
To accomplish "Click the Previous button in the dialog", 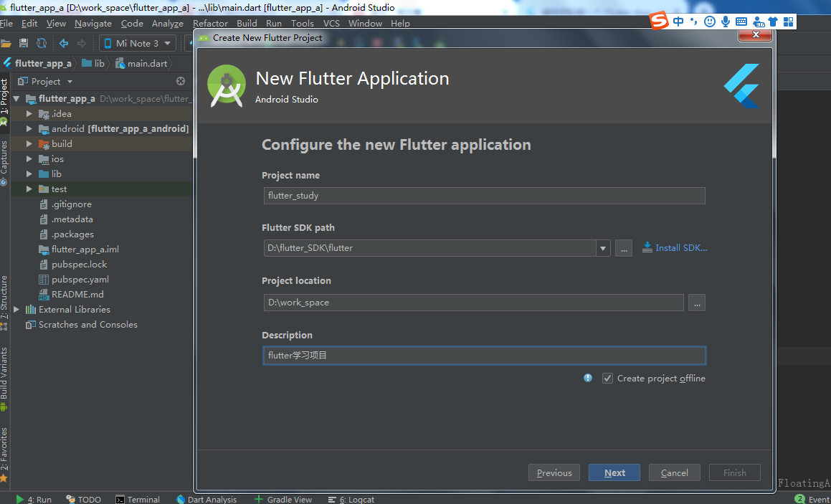I will [554, 472].
